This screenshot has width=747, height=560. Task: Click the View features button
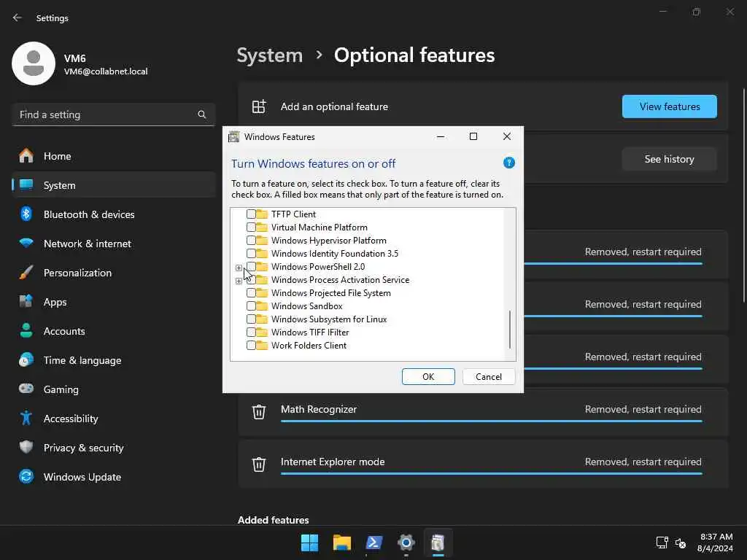(x=670, y=106)
